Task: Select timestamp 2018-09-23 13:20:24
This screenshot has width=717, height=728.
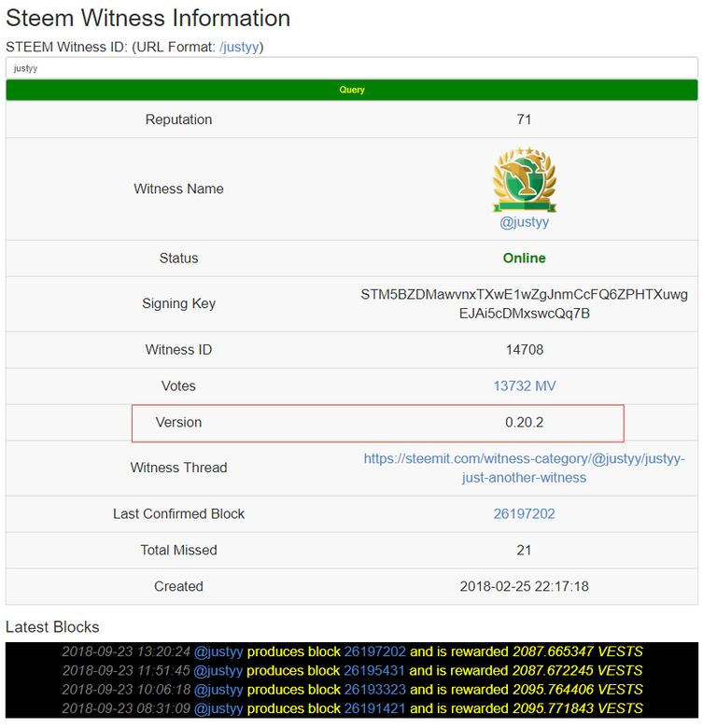Action: click(126, 651)
